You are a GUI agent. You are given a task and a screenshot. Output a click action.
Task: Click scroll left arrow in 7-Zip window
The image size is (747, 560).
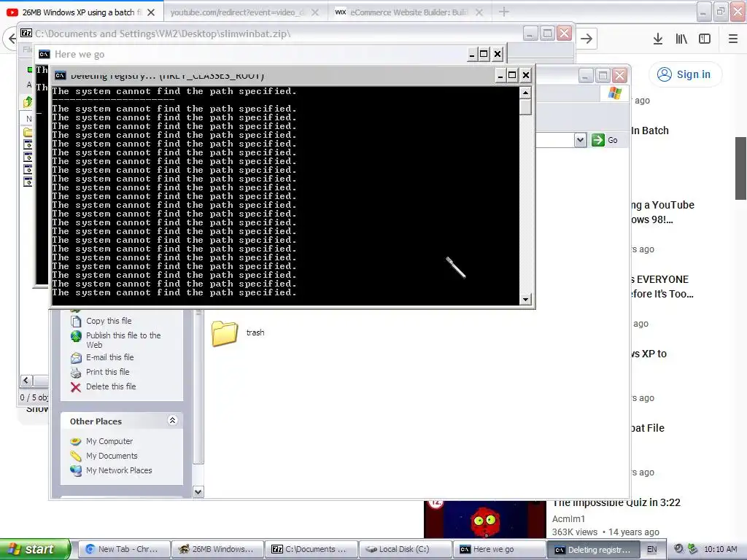tap(26, 381)
